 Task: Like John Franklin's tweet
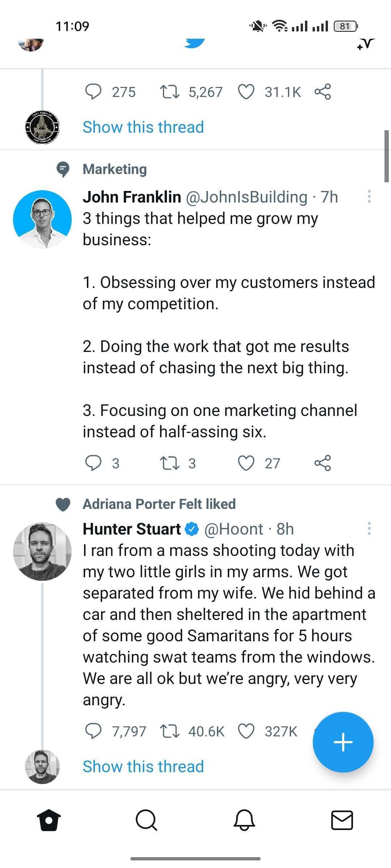click(x=247, y=463)
